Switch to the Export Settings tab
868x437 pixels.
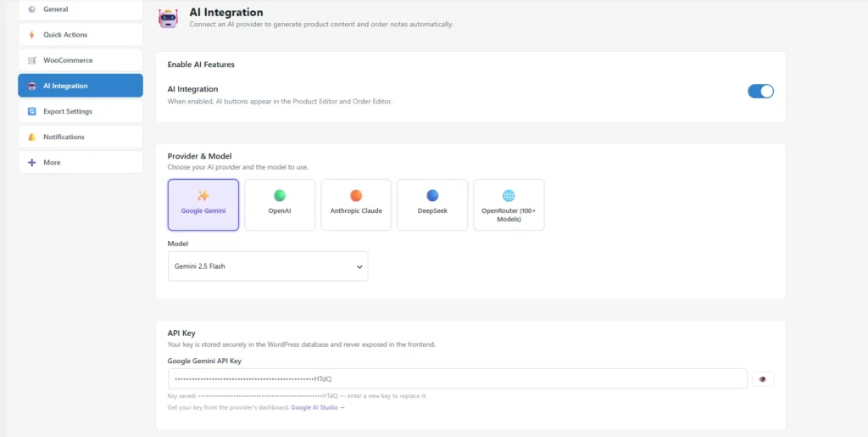tap(81, 111)
